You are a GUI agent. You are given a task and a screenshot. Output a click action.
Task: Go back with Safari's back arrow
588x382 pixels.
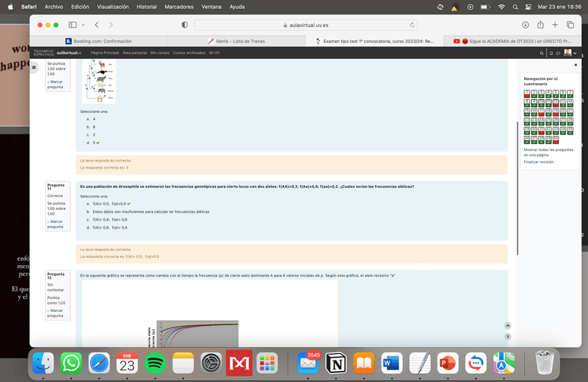pyautogui.click(x=97, y=25)
